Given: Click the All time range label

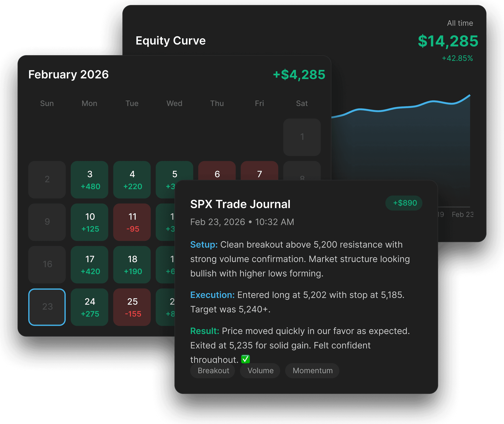Looking at the screenshot, I should [x=460, y=23].
